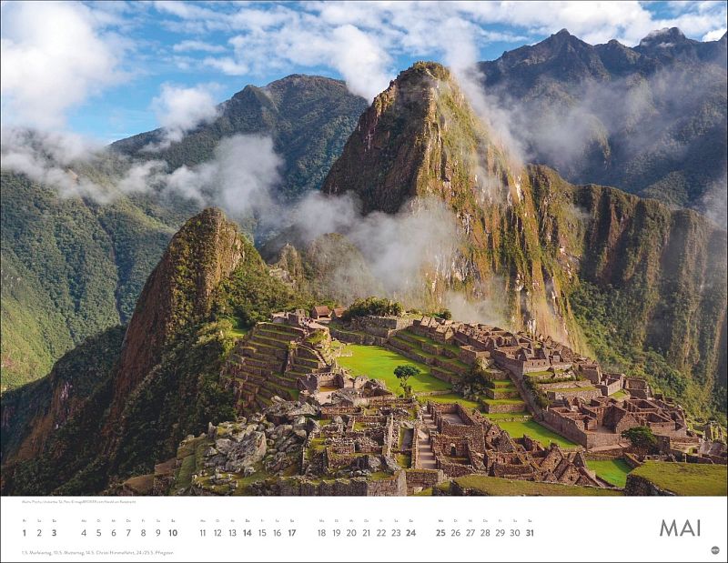The image size is (728, 563).
Task: Select date 1 on the calendar
Action: [25, 533]
